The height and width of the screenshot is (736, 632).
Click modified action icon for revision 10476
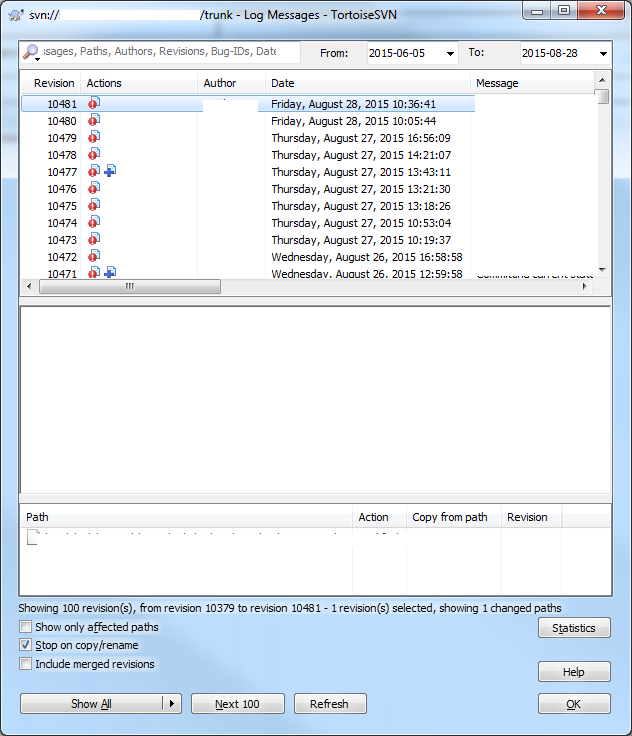point(94,188)
